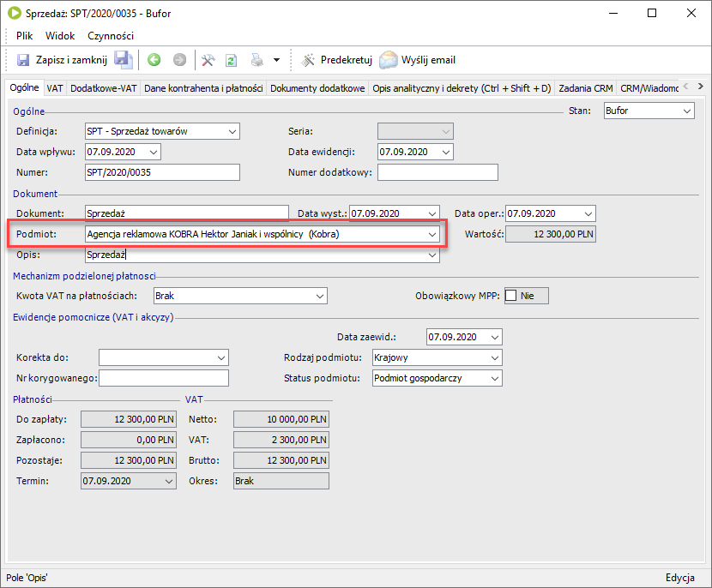Click the Ewidencje pomocnicze (VAT i akcyzy) heading

94,317
